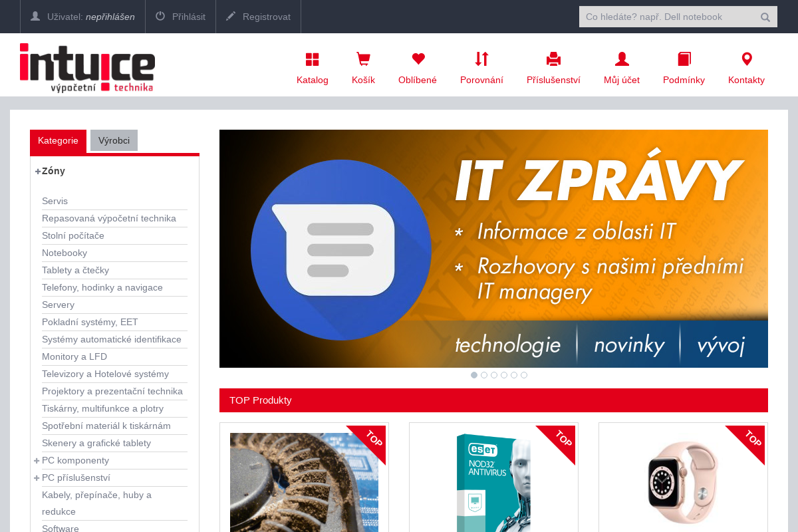The image size is (798, 532).
Task: View Podmínky document icon
Action: click(684, 59)
